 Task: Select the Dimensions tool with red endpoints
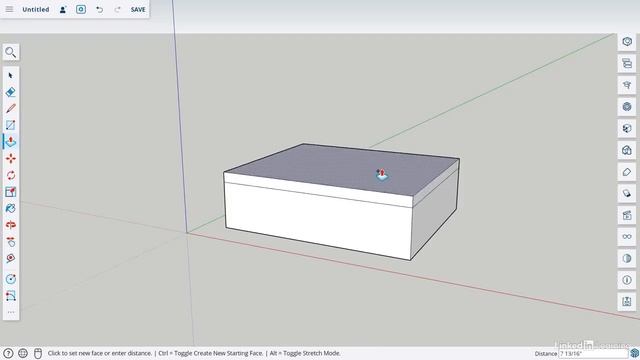[x=11, y=296]
